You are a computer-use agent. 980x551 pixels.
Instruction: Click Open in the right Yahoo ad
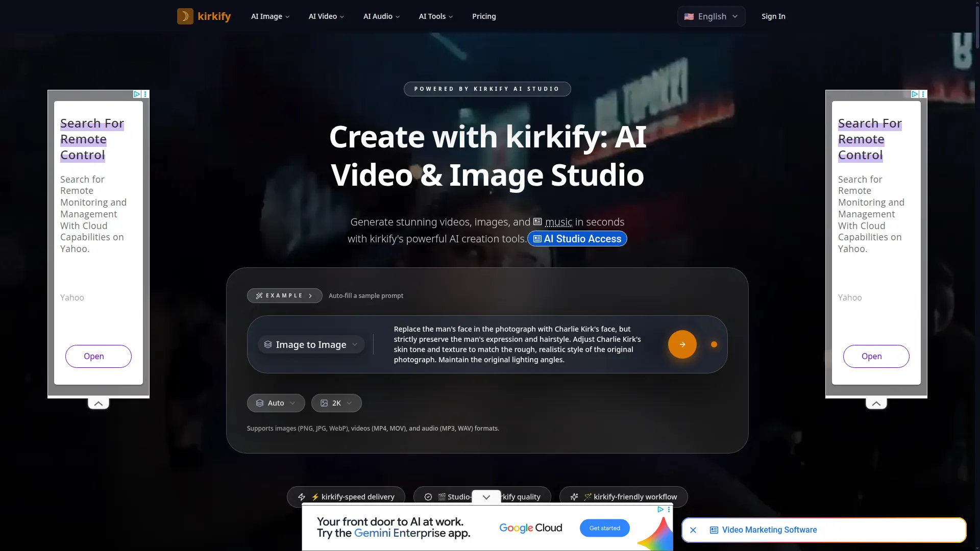pyautogui.click(x=876, y=356)
